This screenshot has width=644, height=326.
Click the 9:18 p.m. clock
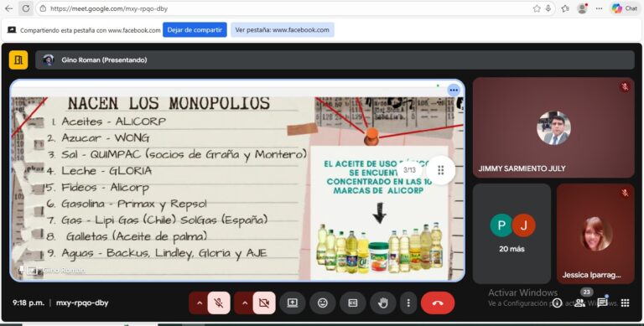(29, 303)
